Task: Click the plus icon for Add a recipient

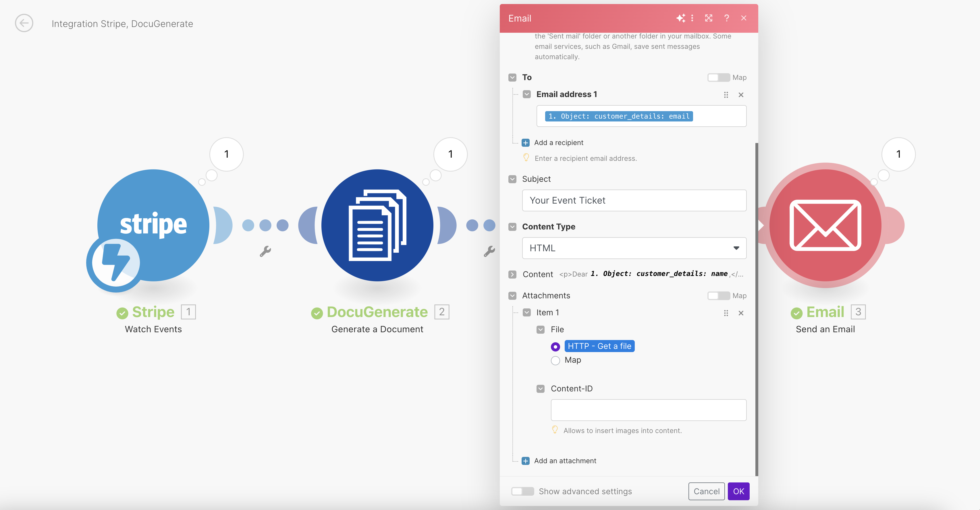Action: (x=525, y=143)
